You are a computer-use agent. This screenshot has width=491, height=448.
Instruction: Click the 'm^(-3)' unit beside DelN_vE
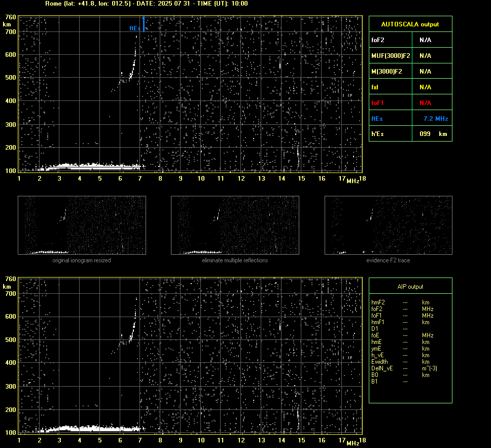click(x=430, y=368)
